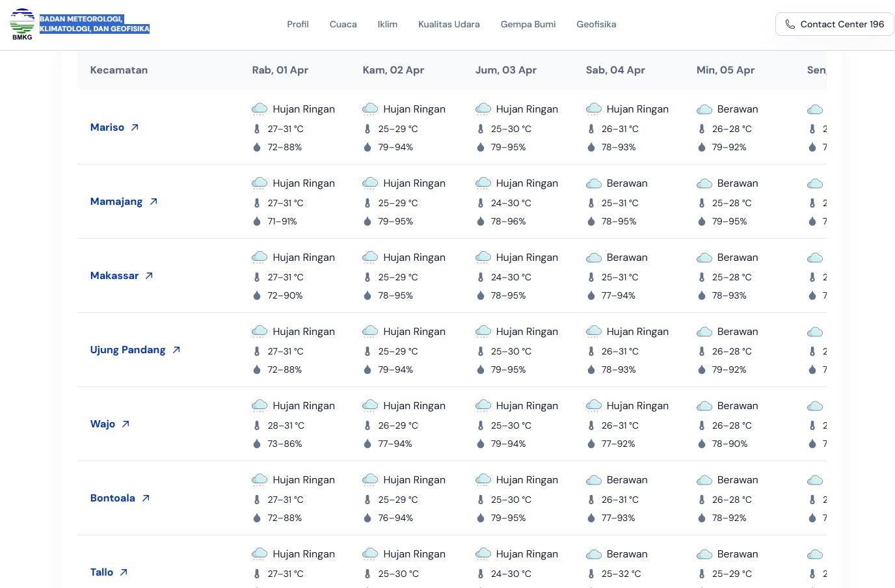The image size is (895, 588).
Task: Select Wajo temperature 26–29 °C
Action: point(398,425)
